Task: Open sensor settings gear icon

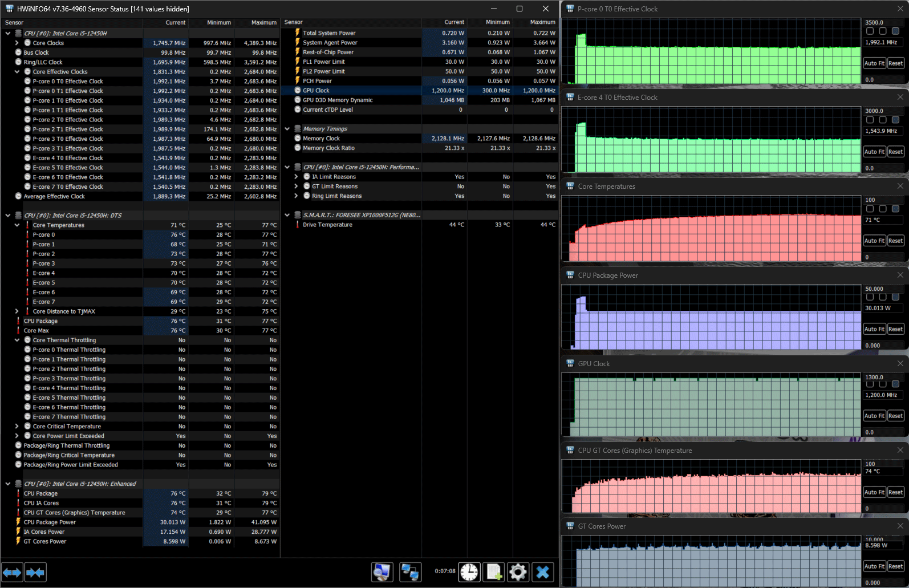Action: click(518, 571)
